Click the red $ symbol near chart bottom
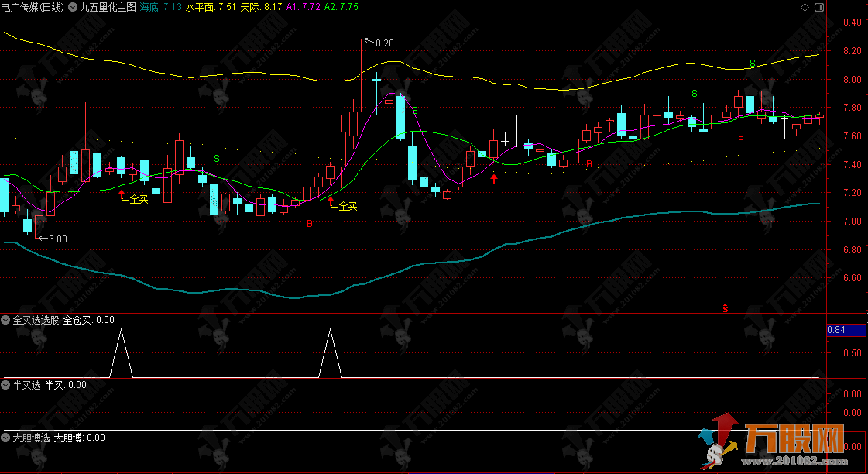868x474 pixels. tap(726, 308)
